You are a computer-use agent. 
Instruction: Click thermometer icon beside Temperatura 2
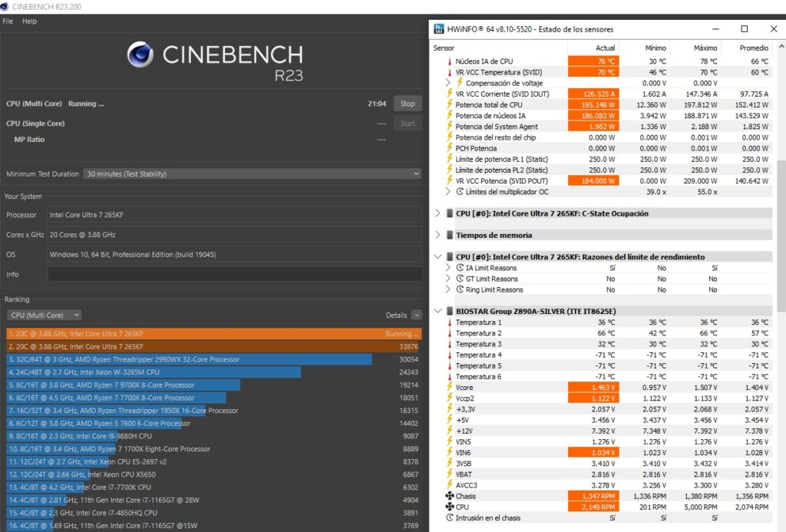tap(450, 333)
